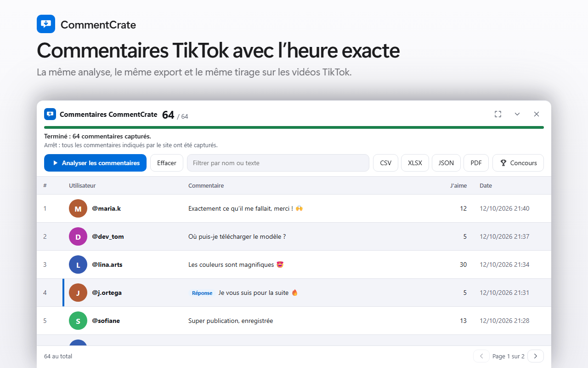The image size is (588, 368).
Task: Click the avatar of @j.ortega
Action: pos(78,293)
